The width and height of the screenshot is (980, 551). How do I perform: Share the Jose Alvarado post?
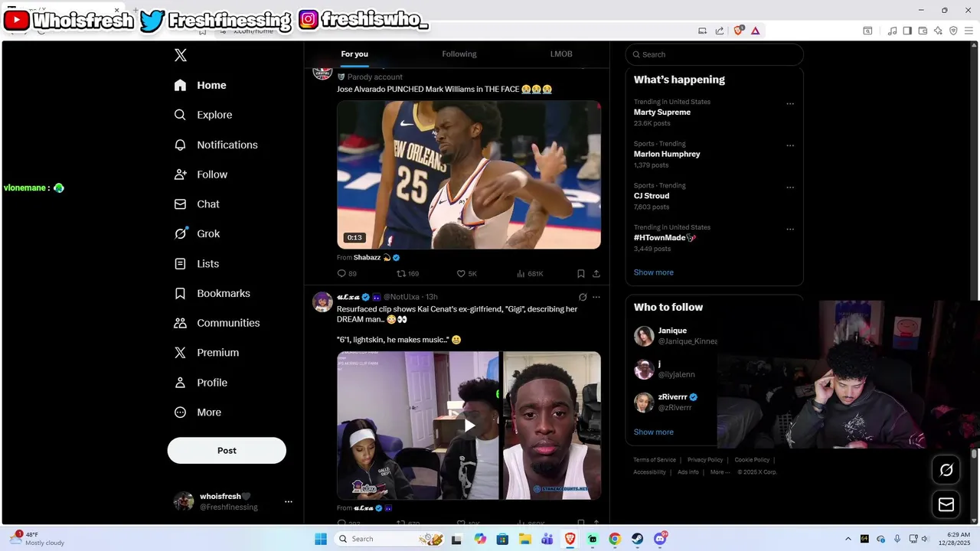click(x=596, y=273)
